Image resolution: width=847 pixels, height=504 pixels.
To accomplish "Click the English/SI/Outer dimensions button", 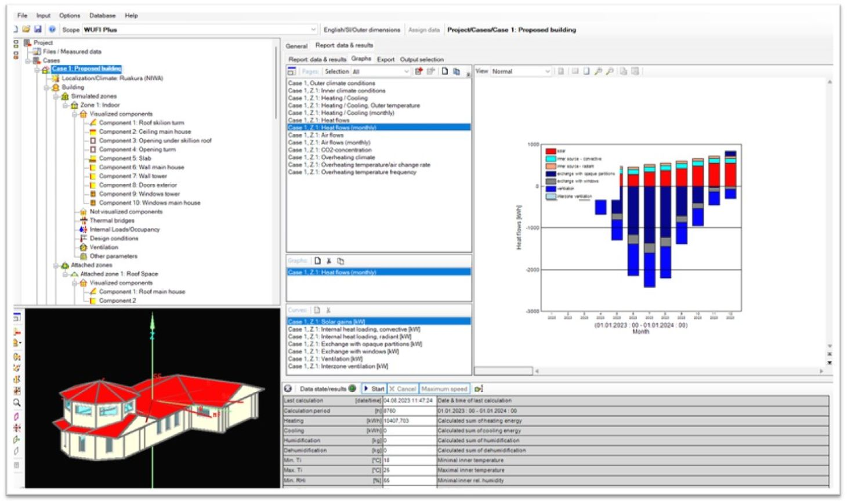I will [361, 30].
